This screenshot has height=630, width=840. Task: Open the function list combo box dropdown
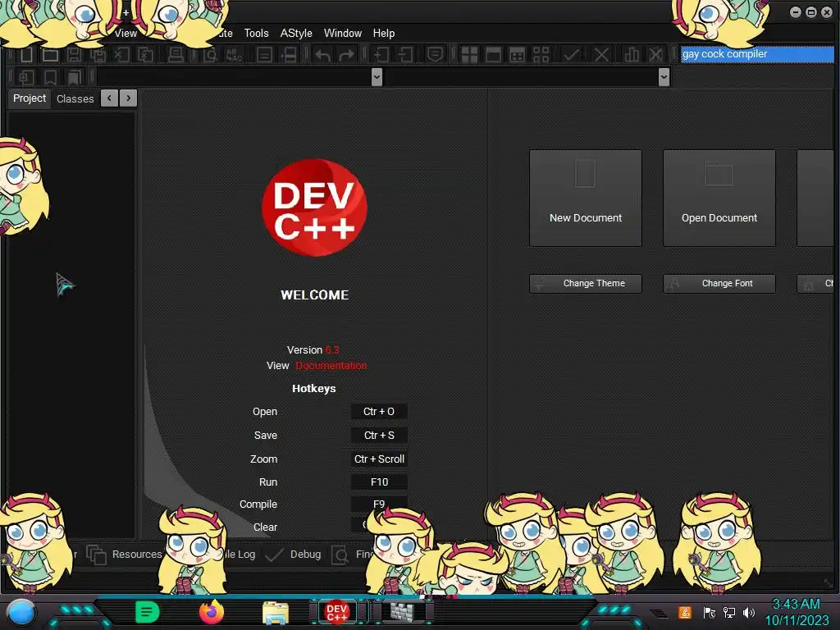[664, 77]
